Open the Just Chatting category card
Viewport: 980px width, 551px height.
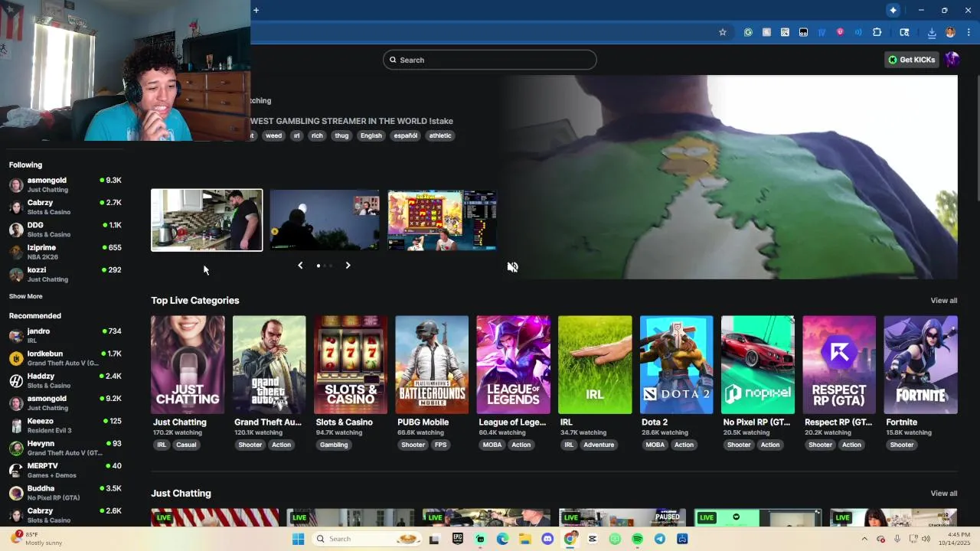pos(188,365)
